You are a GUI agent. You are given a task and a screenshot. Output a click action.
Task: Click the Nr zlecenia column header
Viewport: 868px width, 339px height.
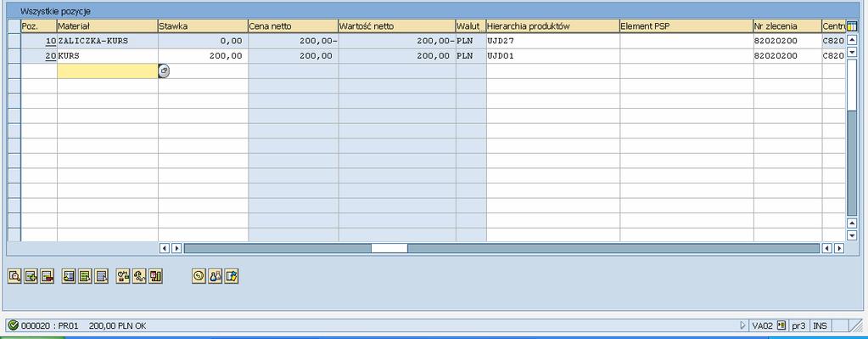(787, 26)
